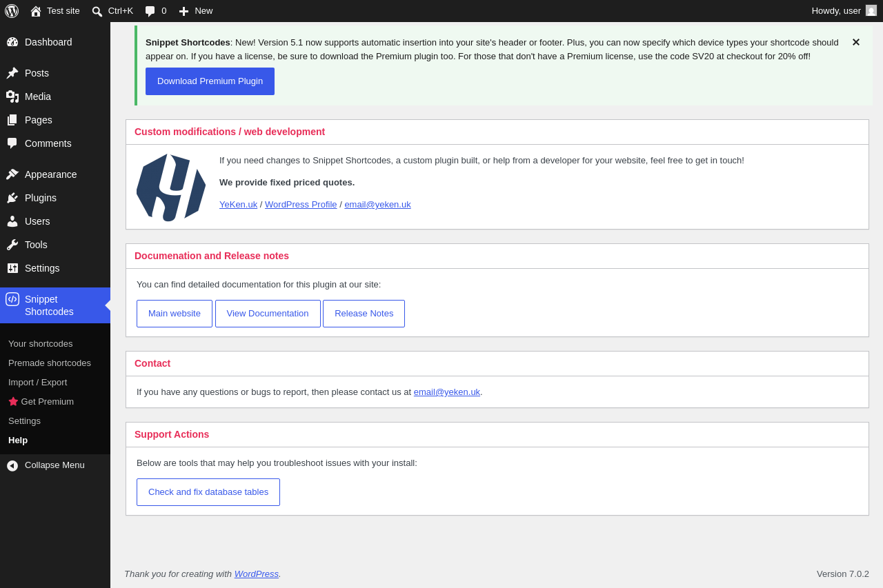Click the Users person icon

[12, 221]
